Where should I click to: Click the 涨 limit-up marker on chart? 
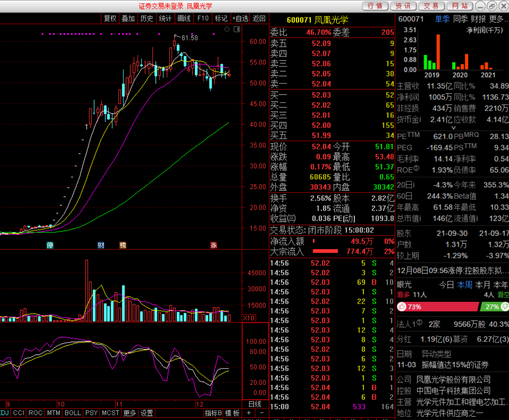pyautogui.click(x=213, y=245)
